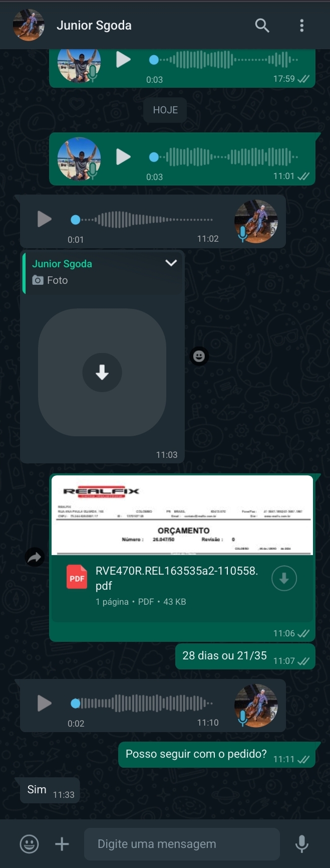Screen dimensions: 330x868
Task: Open the chat search magnifier icon
Action: (262, 25)
